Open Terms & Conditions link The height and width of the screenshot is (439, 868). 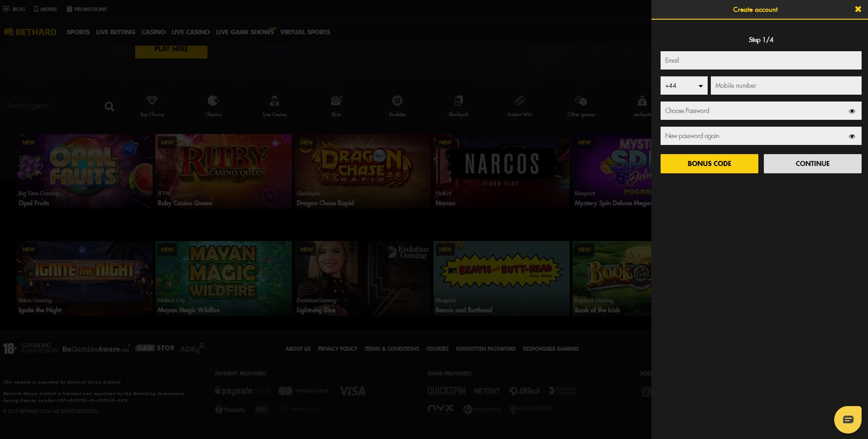pos(392,349)
